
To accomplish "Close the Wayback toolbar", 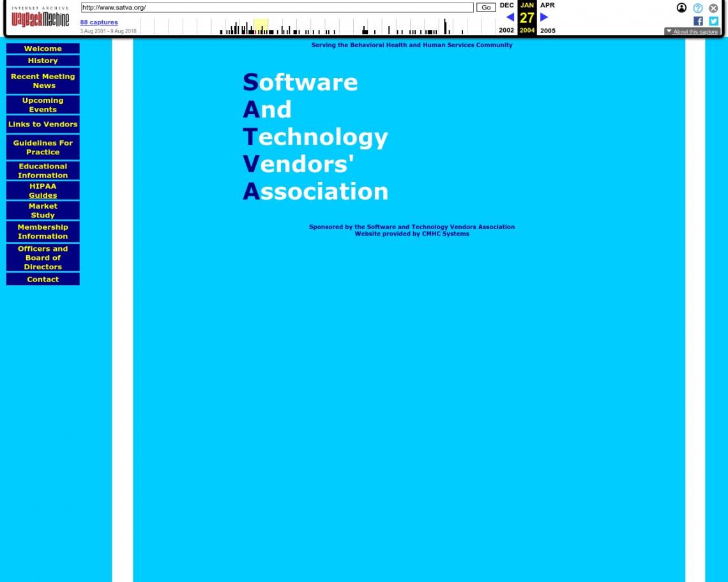I will tap(713, 8).
